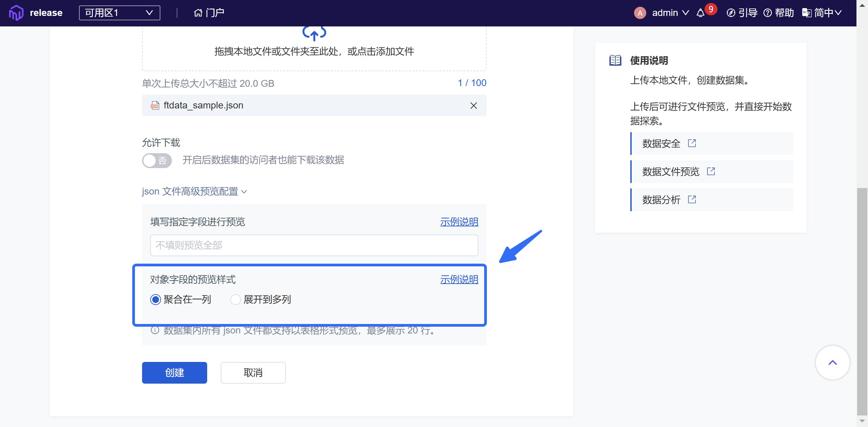Remove ftdata_sample.json with the X icon
The width and height of the screenshot is (868, 427).
(x=474, y=106)
